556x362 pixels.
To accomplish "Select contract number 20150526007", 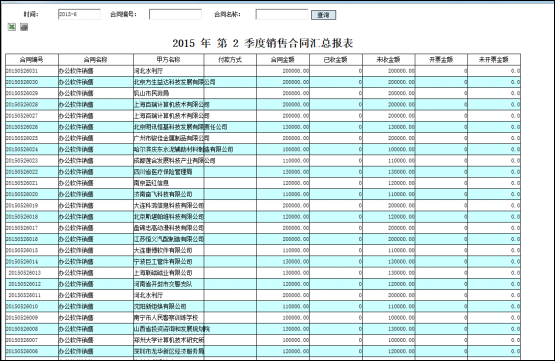I will (x=22, y=340).
